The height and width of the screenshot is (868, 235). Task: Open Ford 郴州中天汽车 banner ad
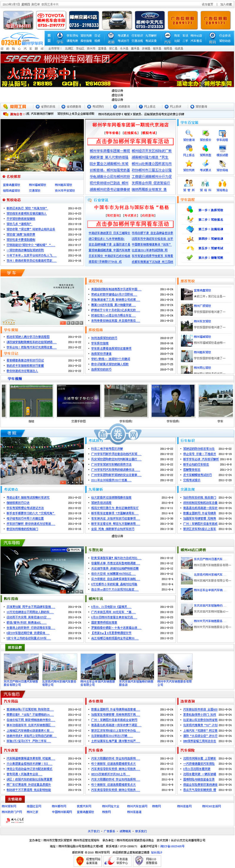click(149, 20)
